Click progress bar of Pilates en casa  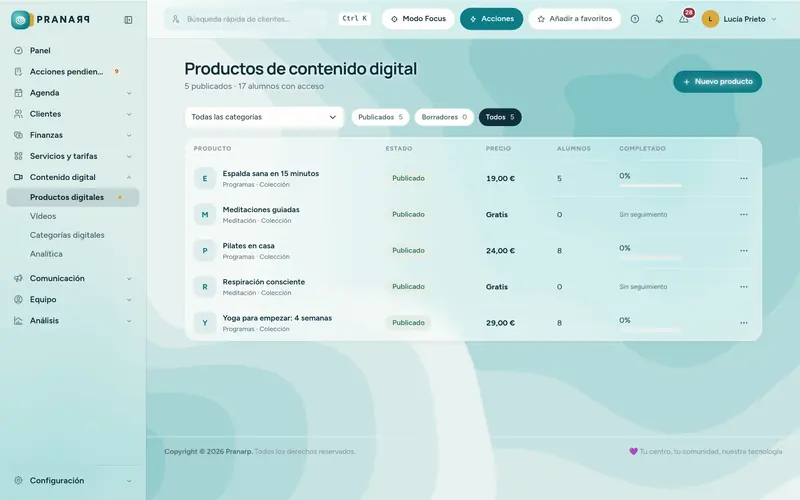[x=650, y=258]
